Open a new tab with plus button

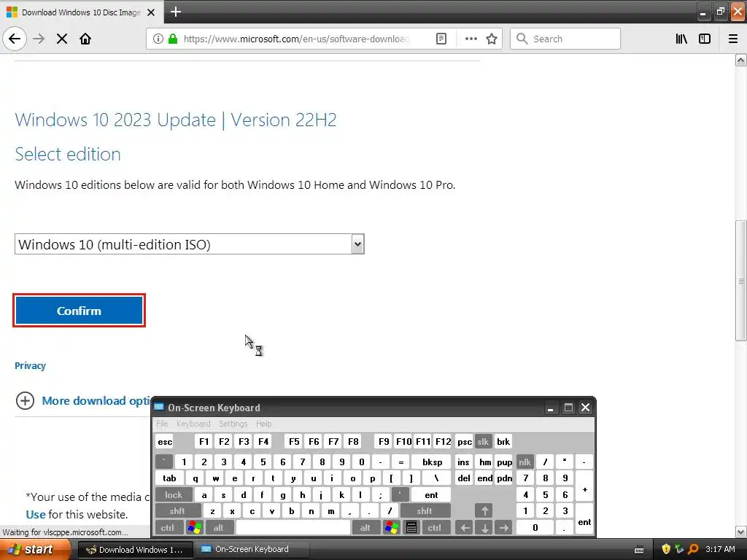point(176,12)
